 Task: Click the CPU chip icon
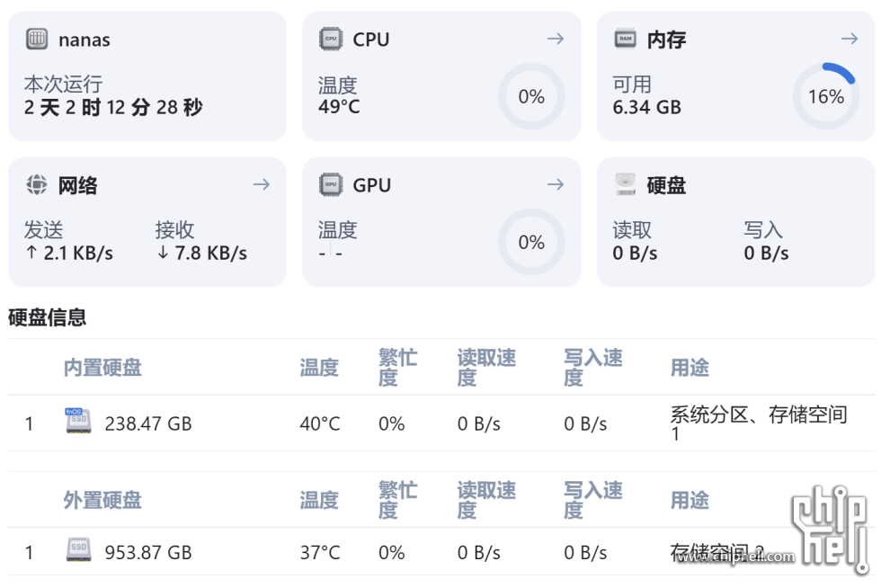(331, 39)
